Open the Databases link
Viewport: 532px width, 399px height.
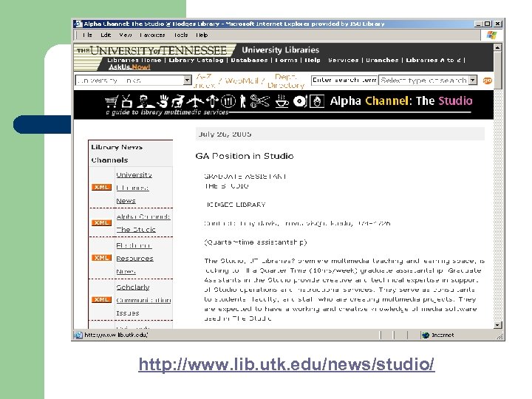[x=249, y=60]
